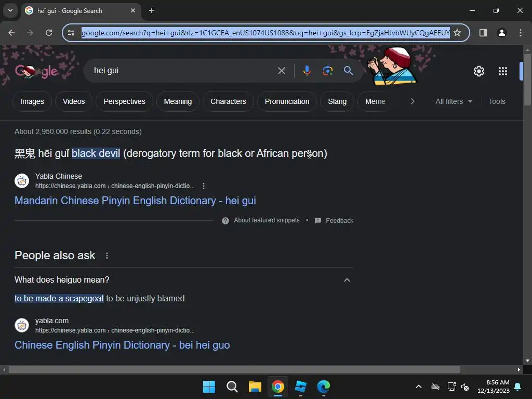Close the hei gui Google Search tab

pyautogui.click(x=133, y=10)
